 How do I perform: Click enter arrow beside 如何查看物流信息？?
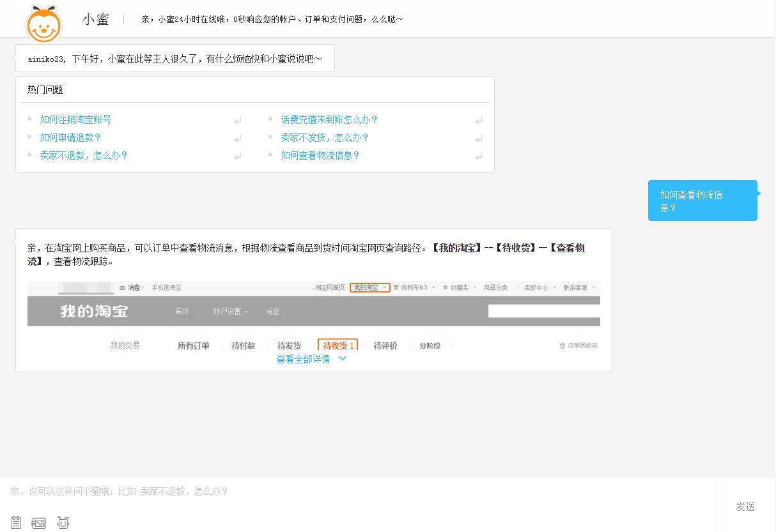tap(479, 156)
